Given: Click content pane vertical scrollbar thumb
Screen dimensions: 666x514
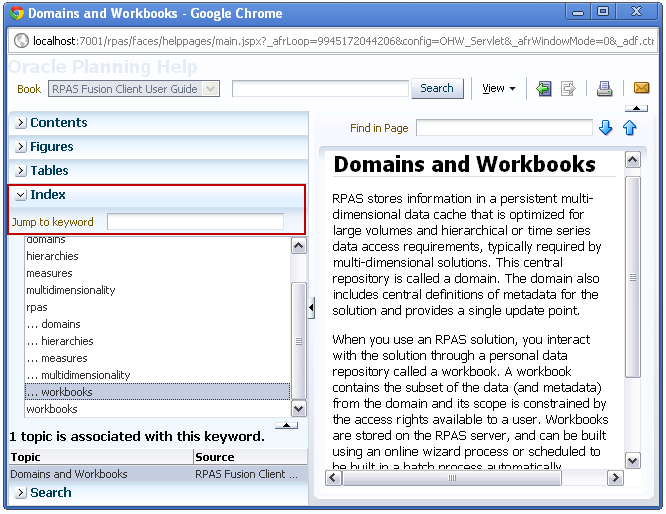Looking at the screenshot, I should click(x=632, y=277).
